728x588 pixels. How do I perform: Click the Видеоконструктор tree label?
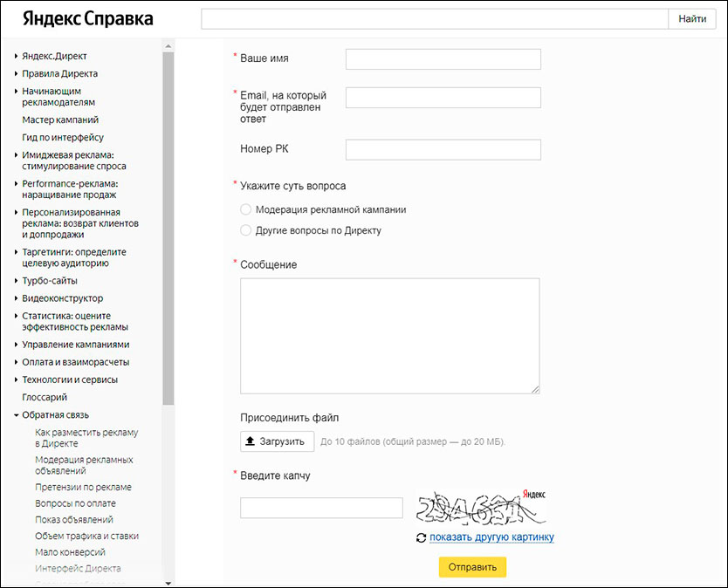point(63,298)
